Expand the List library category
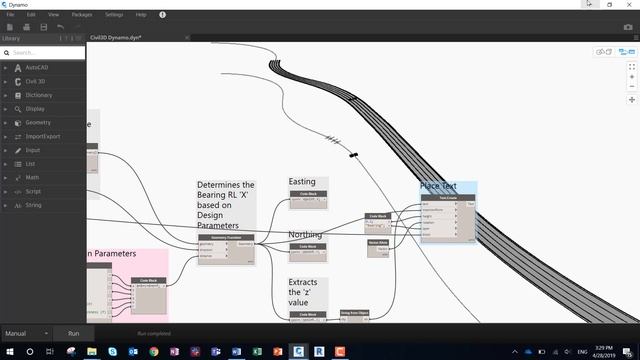Viewport: 640px width, 360px height. point(5,164)
